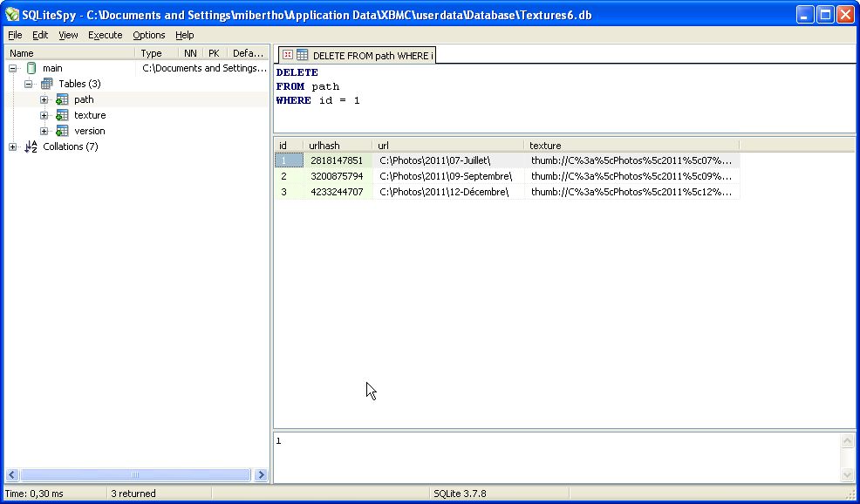The width and height of the screenshot is (860, 504).
Task: Expand the Collations node
Action: pyautogui.click(x=12, y=146)
